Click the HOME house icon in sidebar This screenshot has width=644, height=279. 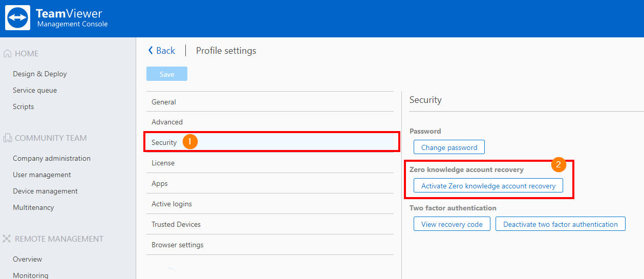pyautogui.click(x=8, y=53)
